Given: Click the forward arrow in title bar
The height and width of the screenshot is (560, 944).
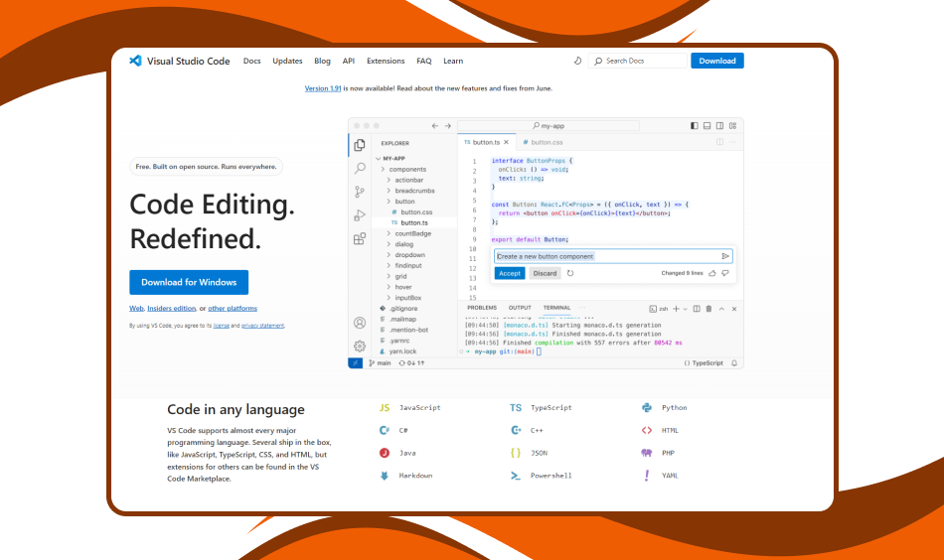Looking at the screenshot, I should (447, 126).
